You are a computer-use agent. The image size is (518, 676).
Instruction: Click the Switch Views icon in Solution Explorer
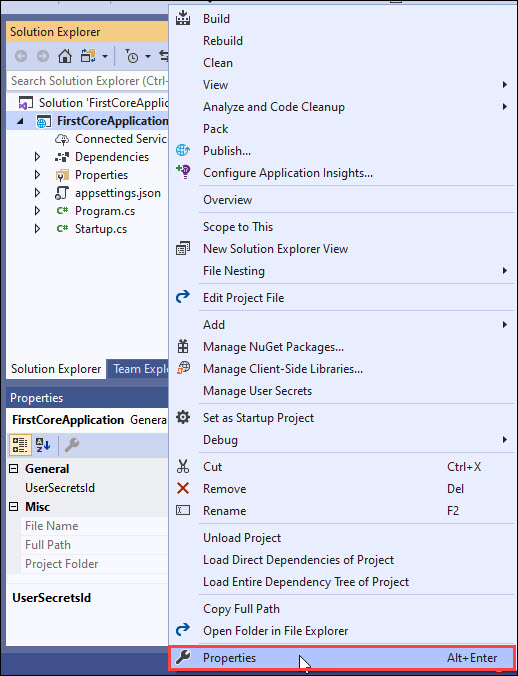(x=88, y=56)
